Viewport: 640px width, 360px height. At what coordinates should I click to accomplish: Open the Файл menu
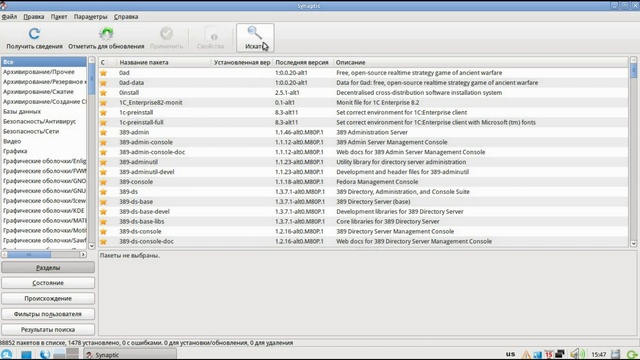tap(9, 17)
